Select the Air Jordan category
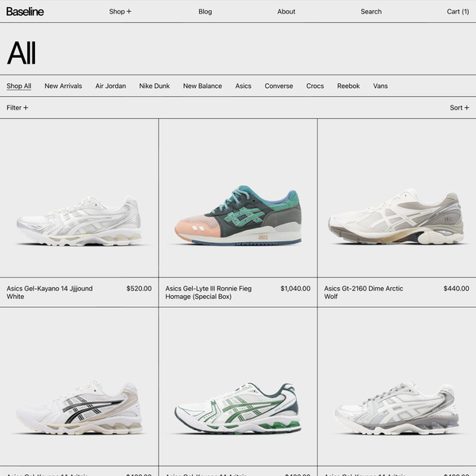 (110, 86)
